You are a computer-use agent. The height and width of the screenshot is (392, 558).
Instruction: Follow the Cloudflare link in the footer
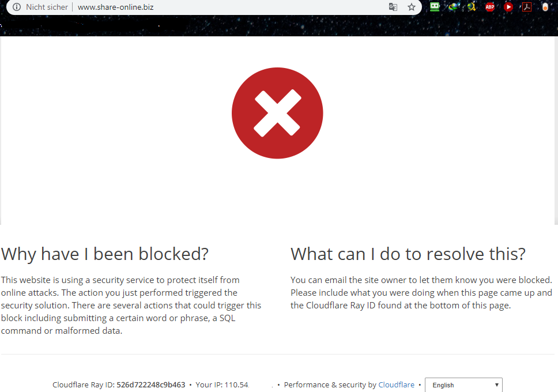click(x=396, y=385)
